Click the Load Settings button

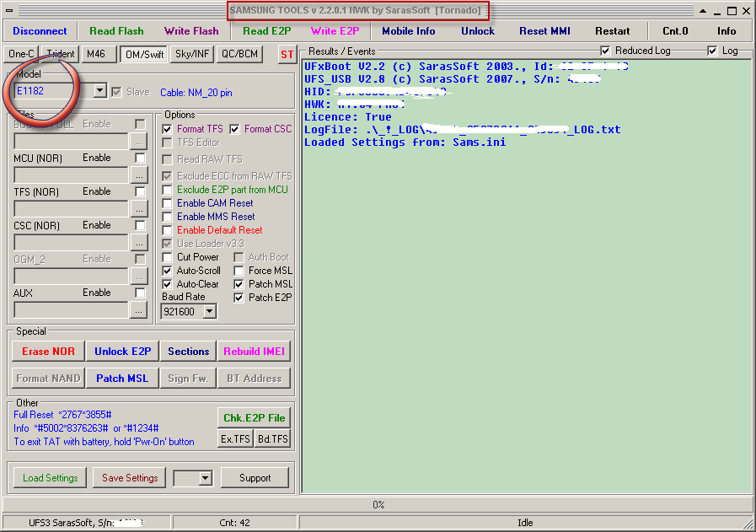50,477
